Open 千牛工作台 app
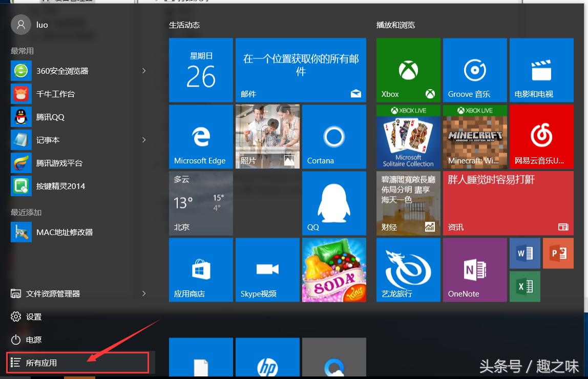588x379 pixels. point(79,94)
